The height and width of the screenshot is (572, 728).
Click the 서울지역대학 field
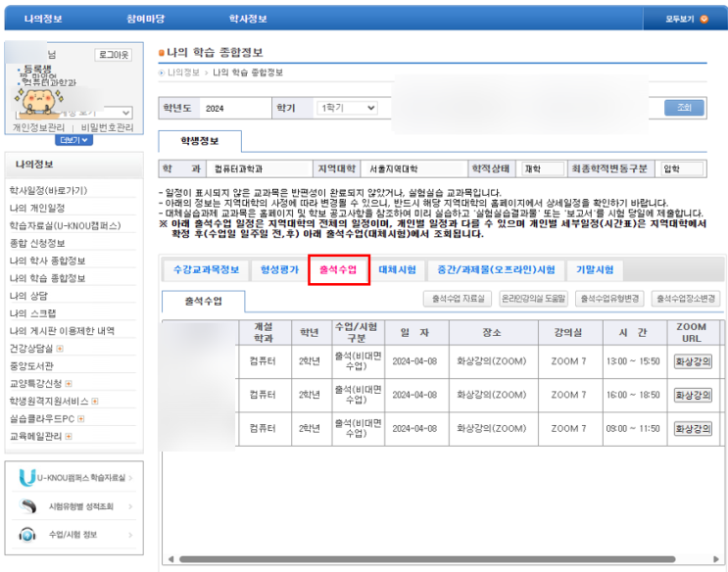[414, 169]
